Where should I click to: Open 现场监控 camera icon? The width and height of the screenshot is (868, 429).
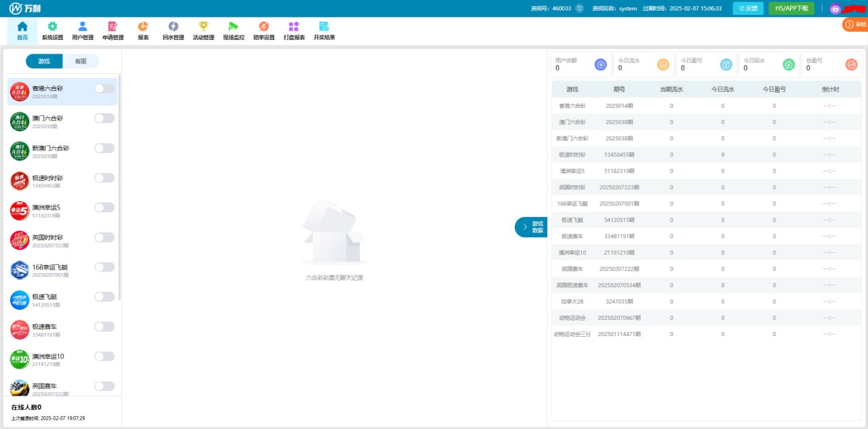click(x=233, y=26)
